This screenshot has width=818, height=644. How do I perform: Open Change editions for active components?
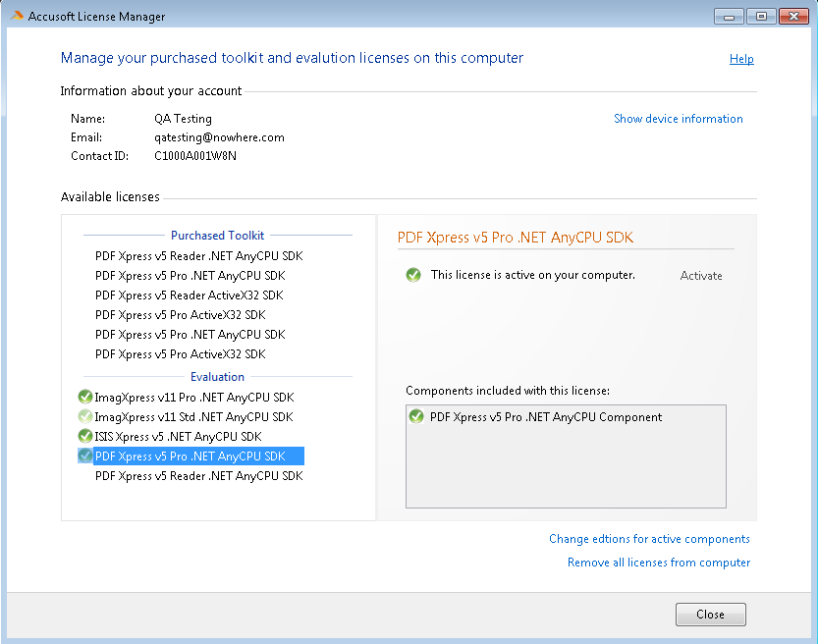[x=649, y=539]
